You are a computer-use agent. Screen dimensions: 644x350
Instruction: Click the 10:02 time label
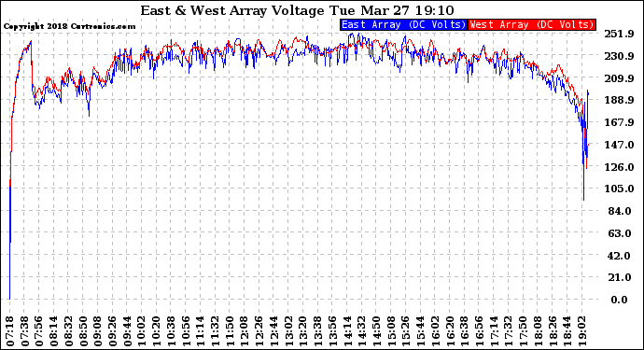142,331
